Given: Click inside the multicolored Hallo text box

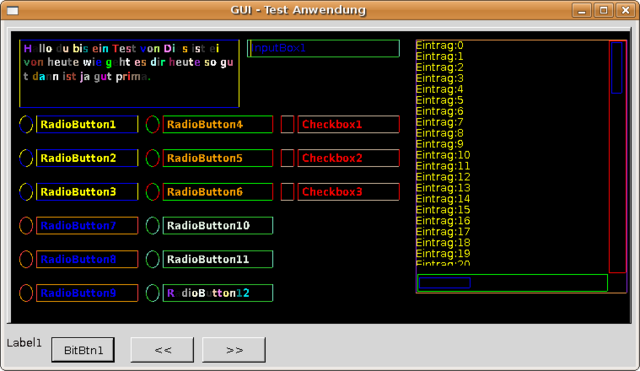Looking at the screenshot, I should (129, 73).
